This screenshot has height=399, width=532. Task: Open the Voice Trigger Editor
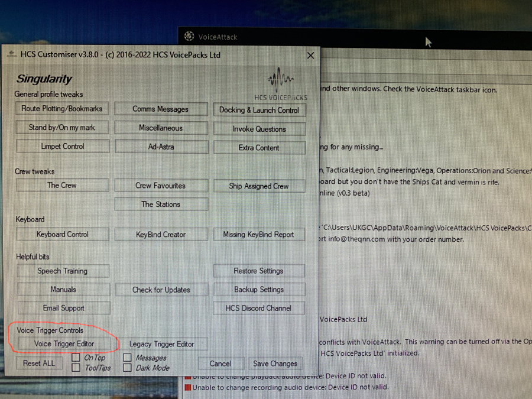point(64,344)
